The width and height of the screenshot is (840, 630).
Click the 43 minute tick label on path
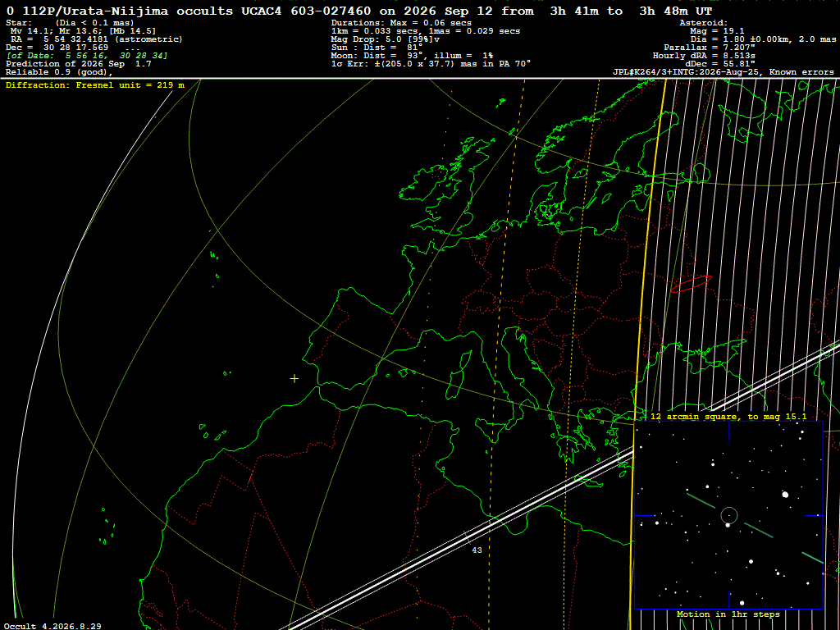477,550
